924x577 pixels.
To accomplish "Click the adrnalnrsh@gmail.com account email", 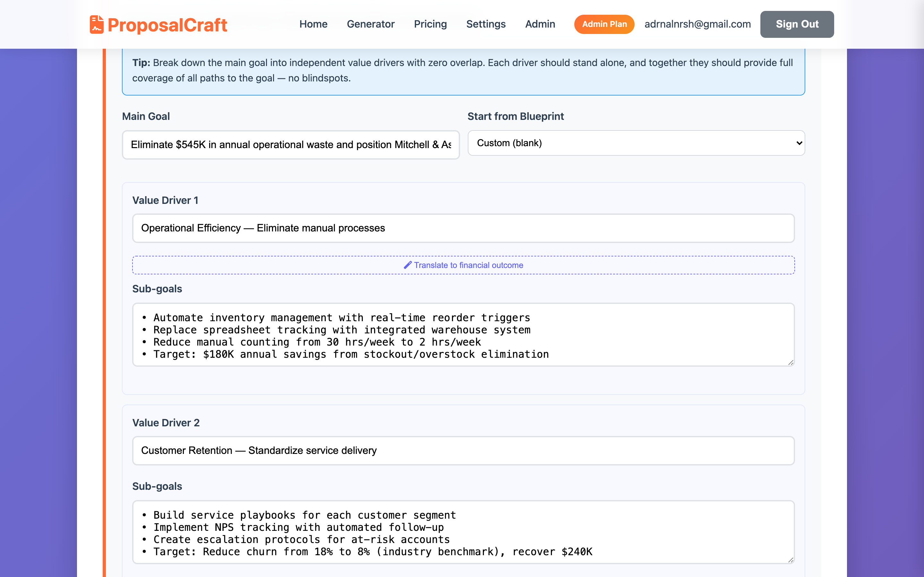I will [x=697, y=24].
